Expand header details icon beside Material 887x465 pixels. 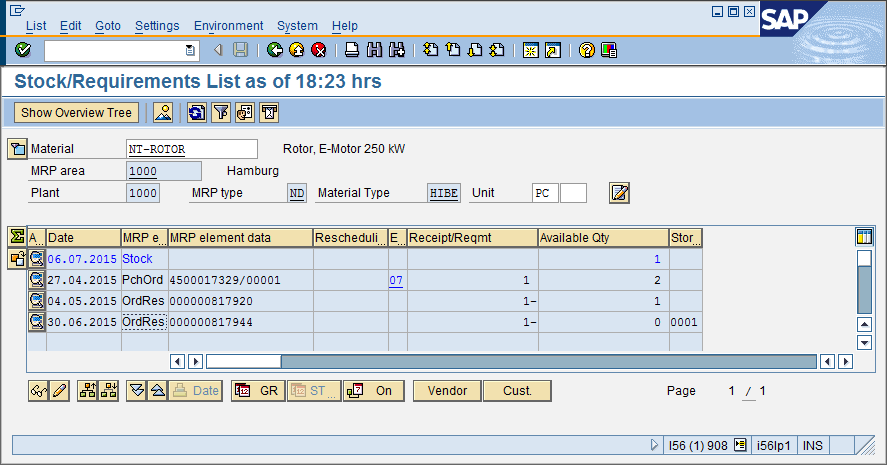(x=17, y=149)
